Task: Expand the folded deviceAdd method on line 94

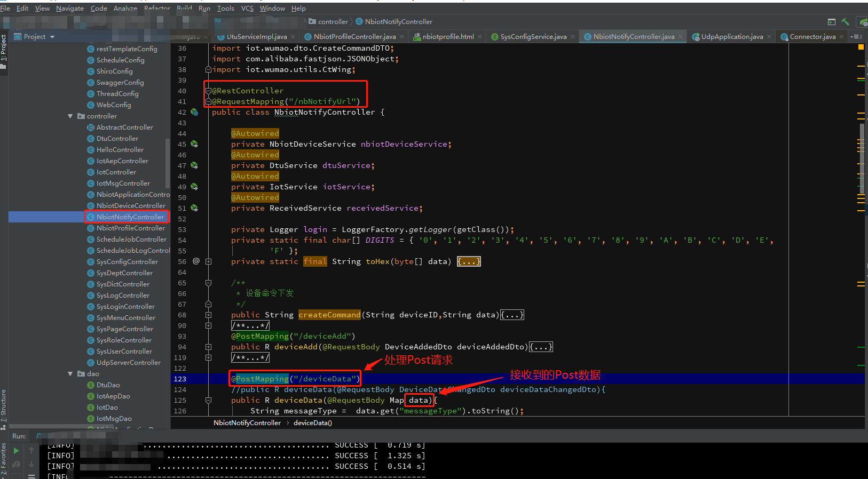Action: 208,347
